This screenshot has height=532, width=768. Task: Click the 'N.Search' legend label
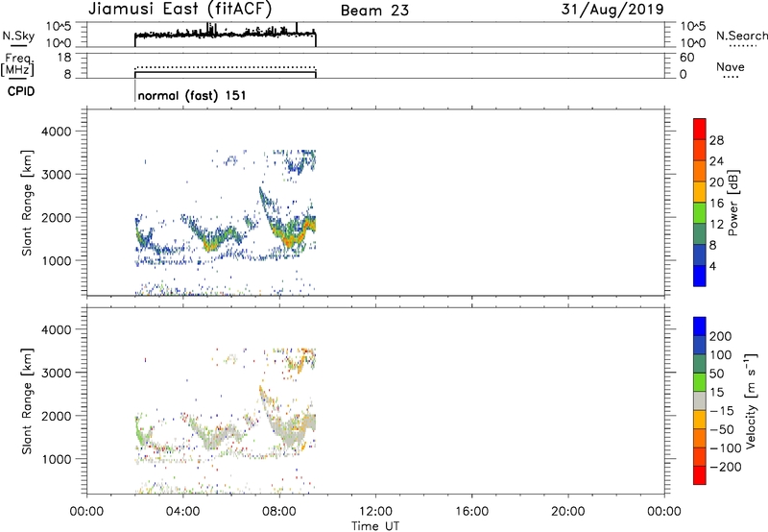point(741,36)
